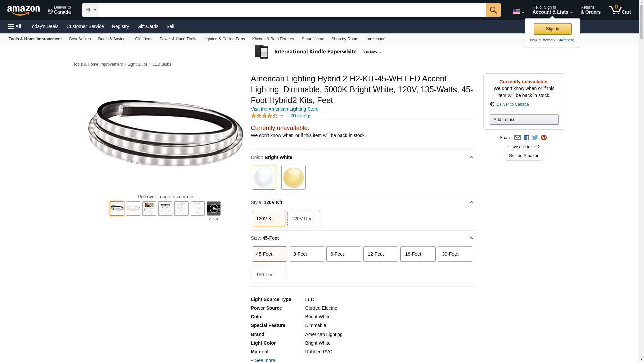Share product on Twitter
The image size is (644, 362).
coord(535,138)
